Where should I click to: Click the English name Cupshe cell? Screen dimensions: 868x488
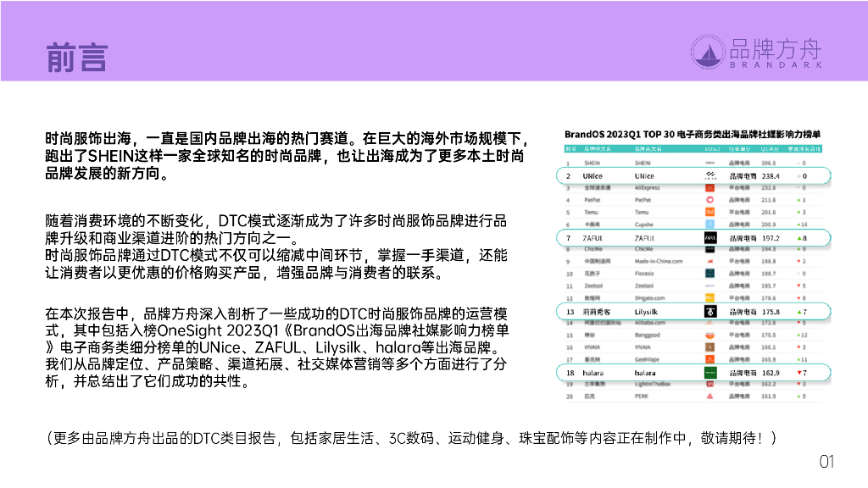coord(644,225)
